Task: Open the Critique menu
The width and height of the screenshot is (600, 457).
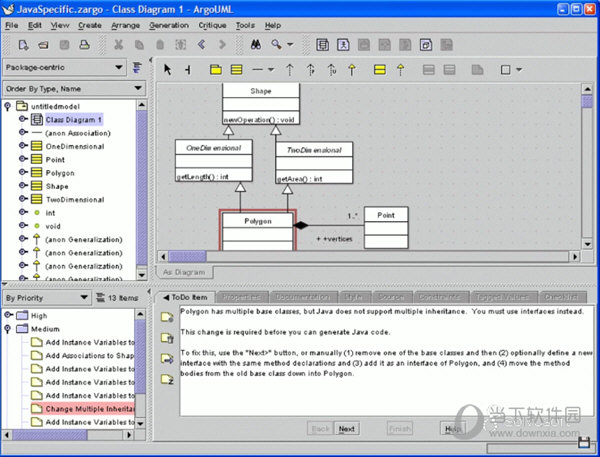Action: [210, 24]
